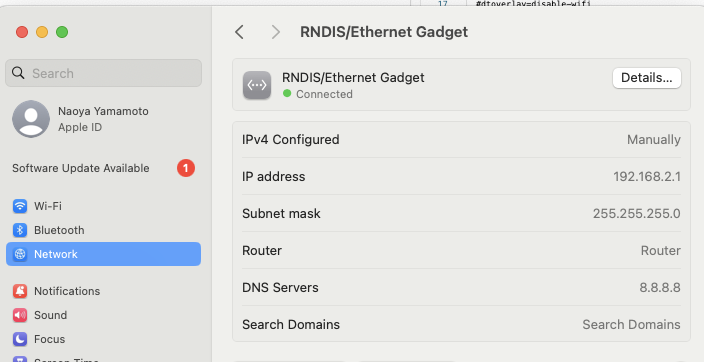The width and height of the screenshot is (704, 362).
Task: Close the System Settings window
Action: 22,32
